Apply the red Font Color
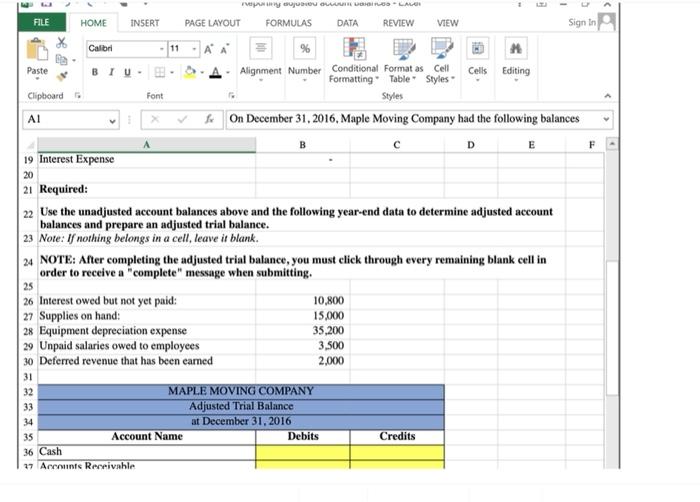Viewport: 700px width, 502px height. tap(216, 72)
